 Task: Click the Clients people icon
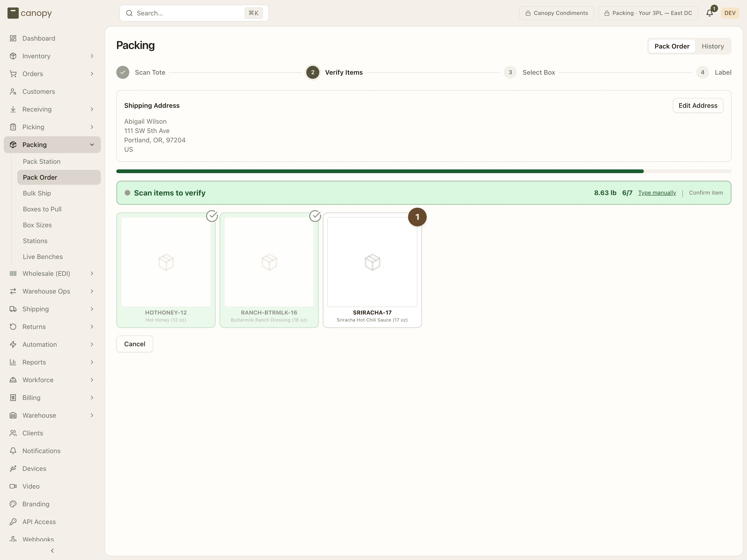[13, 433]
